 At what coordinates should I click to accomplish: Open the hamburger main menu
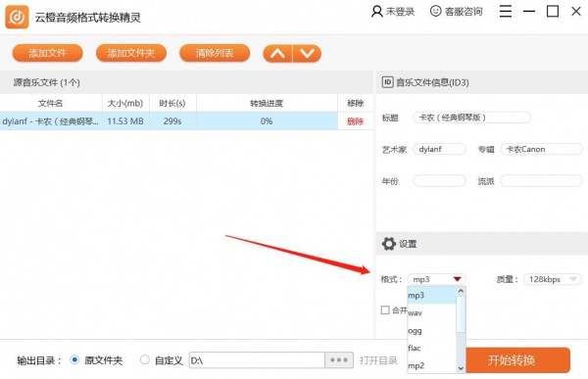tap(506, 11)
